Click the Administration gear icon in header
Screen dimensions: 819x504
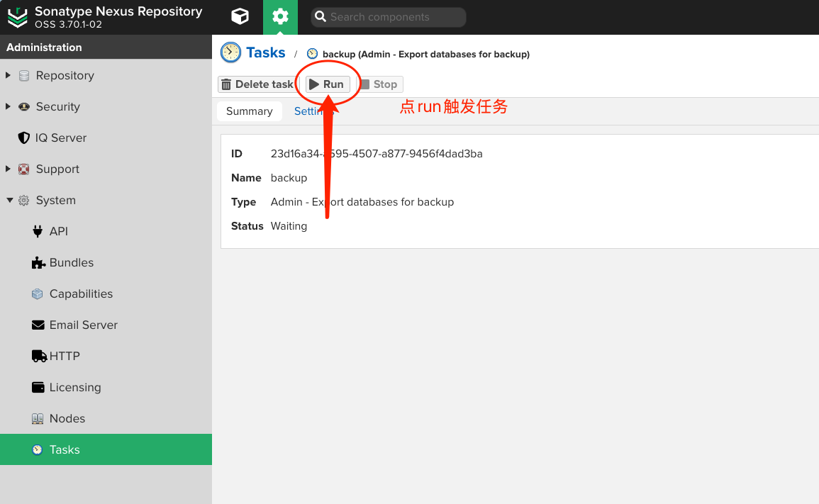click(x=280, y=17)
